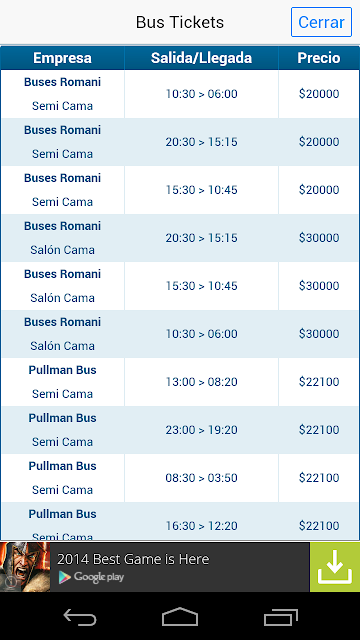Image resolution: width=360 pixels, height=640 pixels.
Task: Tap the $30000 price for the 10:30 Salón Cama
Action: (x=319, y=334)
